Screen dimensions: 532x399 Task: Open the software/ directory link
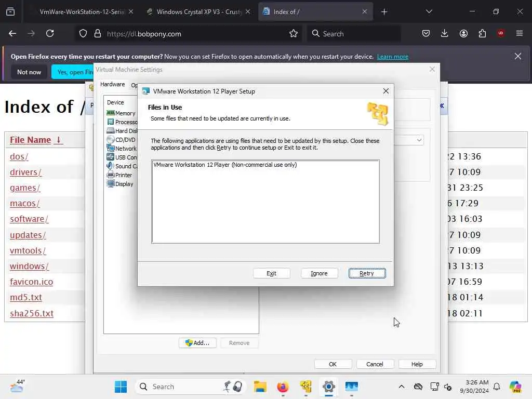coord(29,219)
